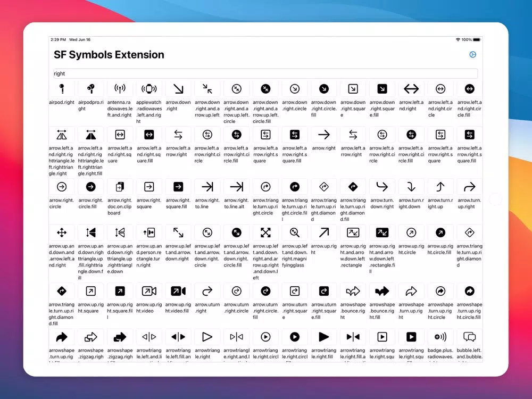The image size is (532, 399).
Task: Click the arrow.up.right.square outline symbol
Action: [x=90, y=291]
